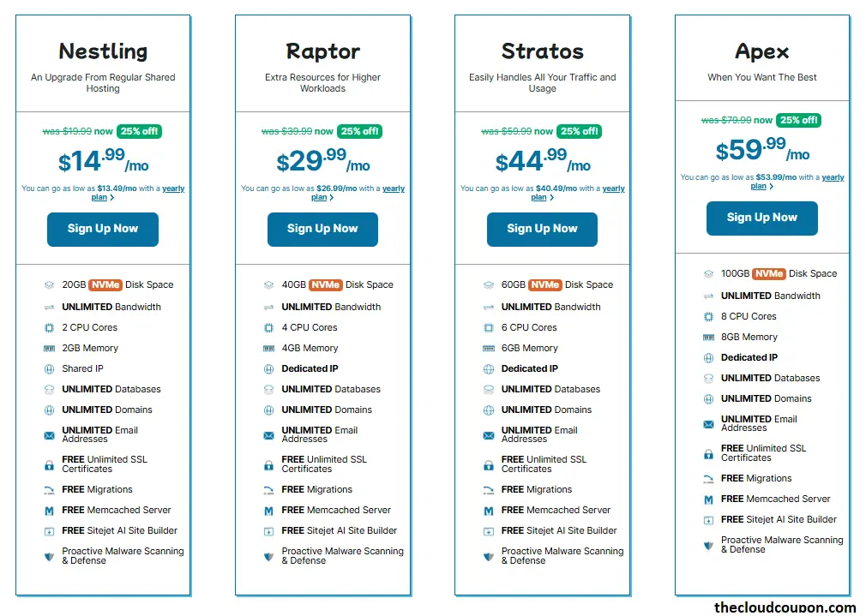Click the disk space icon in Nestling plan
Image resolution: width=866 pixels, height=616 pixels.
click(50, 284)
